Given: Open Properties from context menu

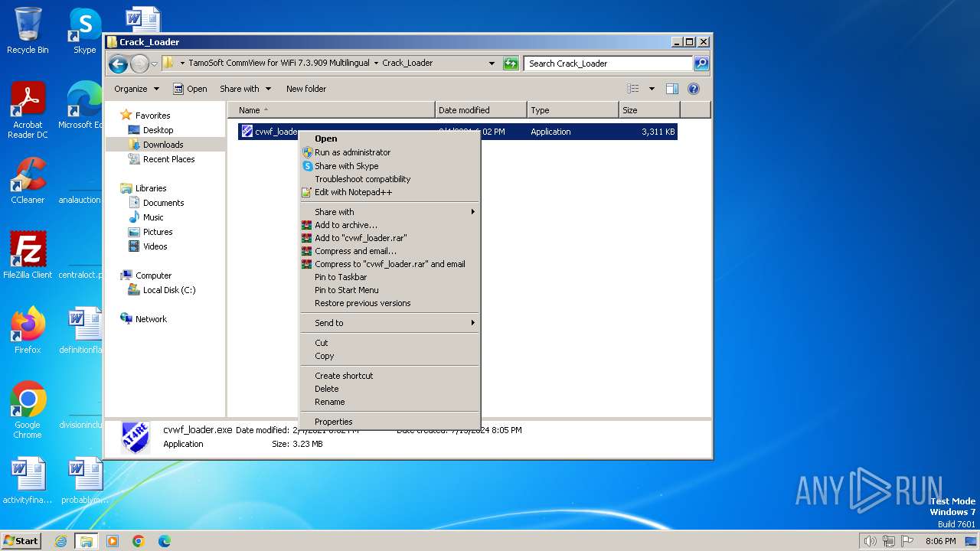Looking at the screenshot, I should (389, 422).
